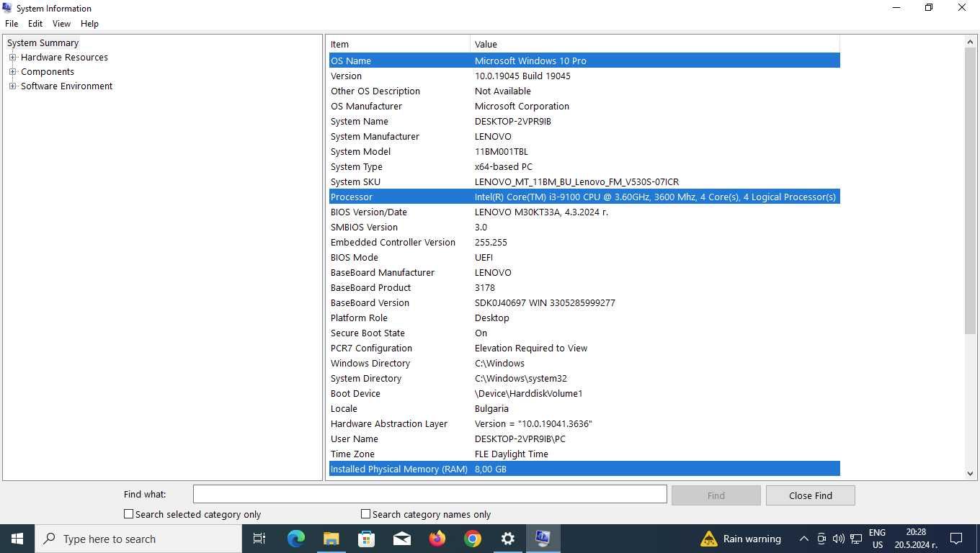Click the Close Find button
The image size is (980, 553).
pyautogui.click(x=810, y=495)
